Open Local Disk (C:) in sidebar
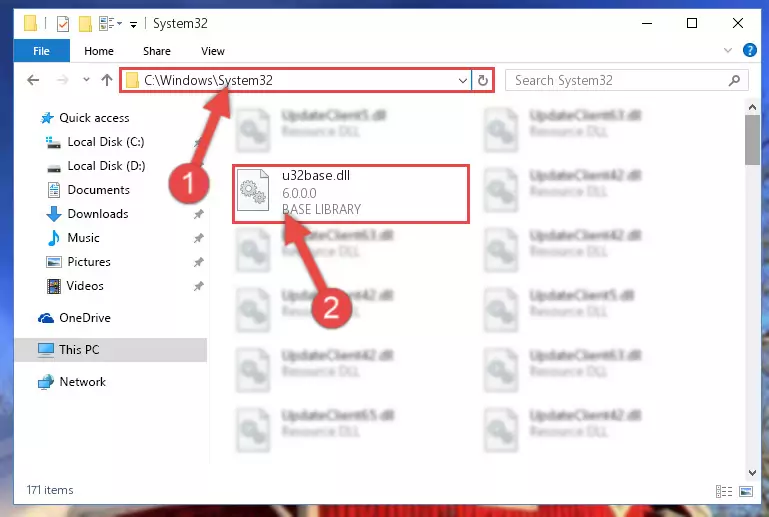This screenshot has height=517, width=769. tap(105, 142)
